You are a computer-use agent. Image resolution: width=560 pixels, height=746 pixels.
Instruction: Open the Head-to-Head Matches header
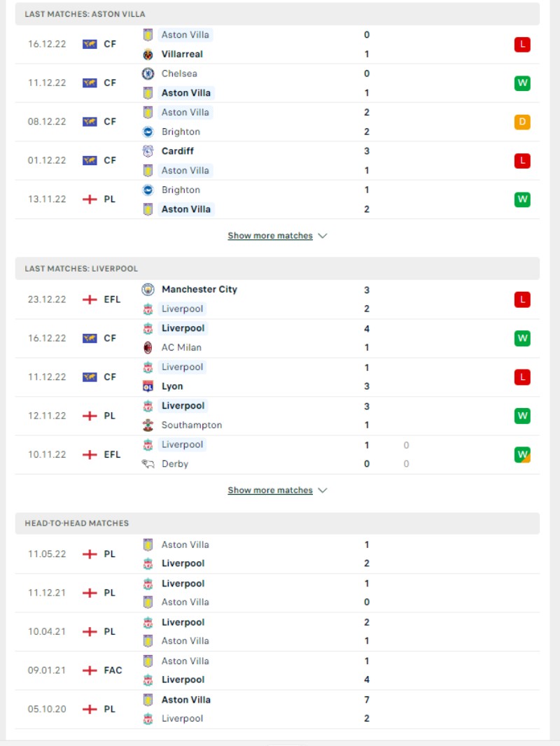277,523
